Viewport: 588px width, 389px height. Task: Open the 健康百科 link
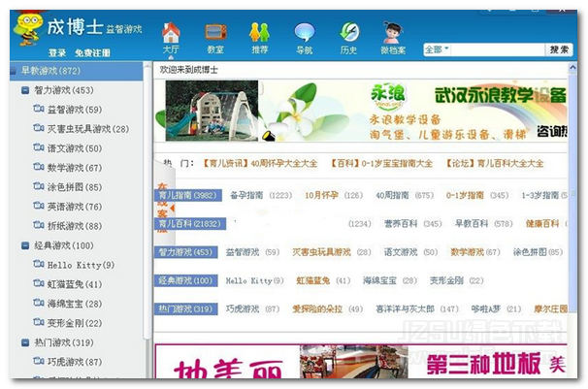[x=542, y=224]
